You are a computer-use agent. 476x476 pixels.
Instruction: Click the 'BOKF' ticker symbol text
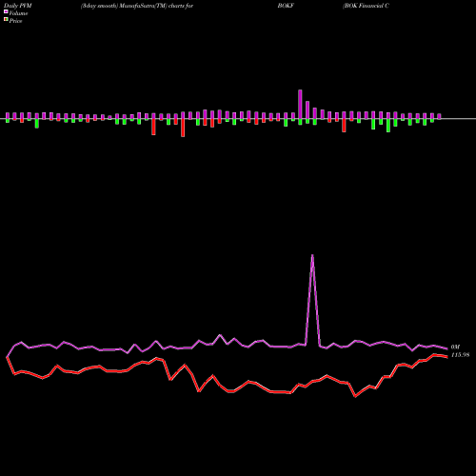(286, 6)
